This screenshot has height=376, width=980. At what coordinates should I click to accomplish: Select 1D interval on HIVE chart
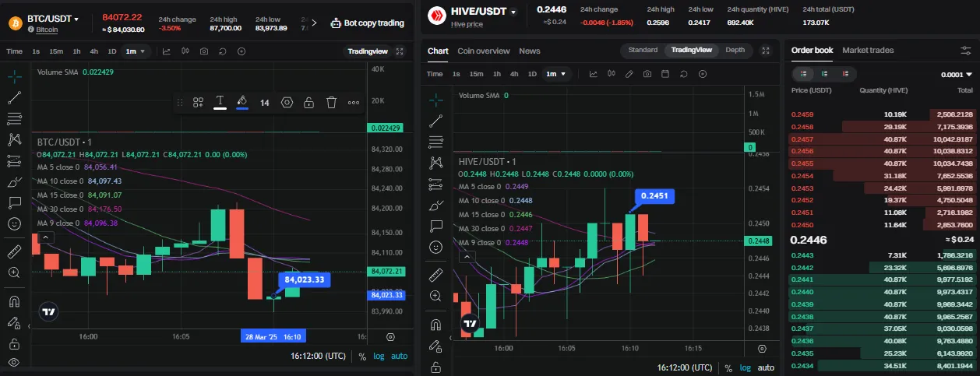(532, 74)
